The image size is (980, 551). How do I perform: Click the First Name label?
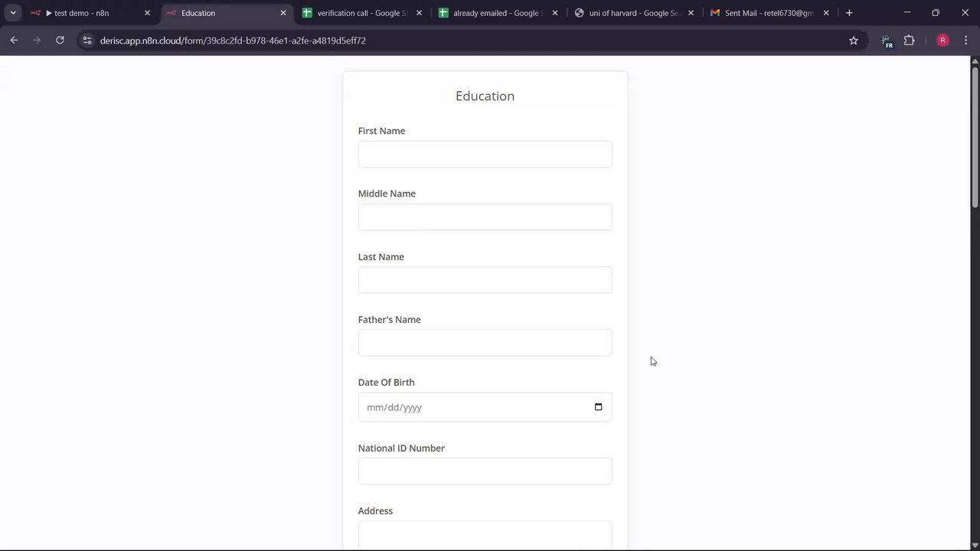(x=381, y=131)
